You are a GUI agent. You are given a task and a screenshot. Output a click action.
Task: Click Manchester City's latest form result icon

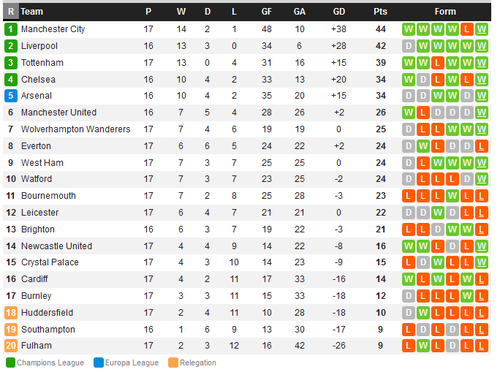point(481,29)
